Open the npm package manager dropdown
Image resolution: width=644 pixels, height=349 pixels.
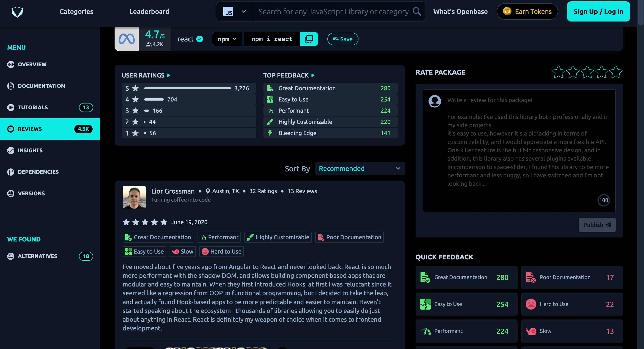click(227, 39)
